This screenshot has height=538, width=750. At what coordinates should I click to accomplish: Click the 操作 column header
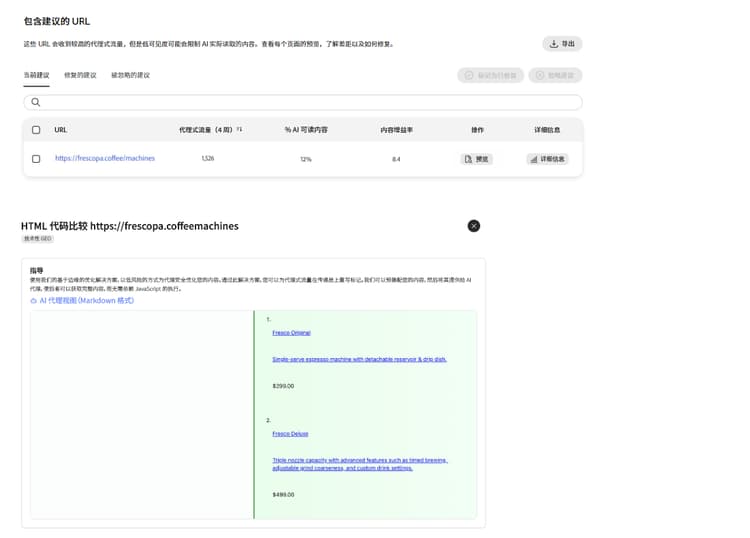point(477,130)
